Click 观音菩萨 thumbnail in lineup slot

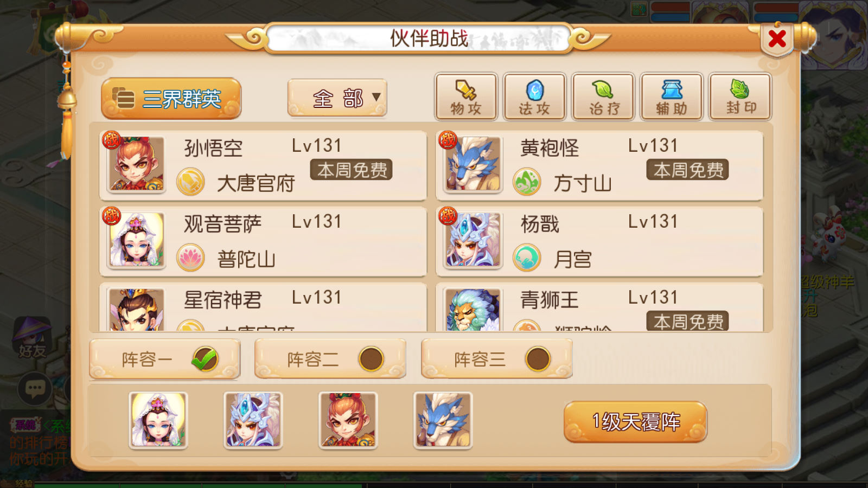click(x=158, y=420)
